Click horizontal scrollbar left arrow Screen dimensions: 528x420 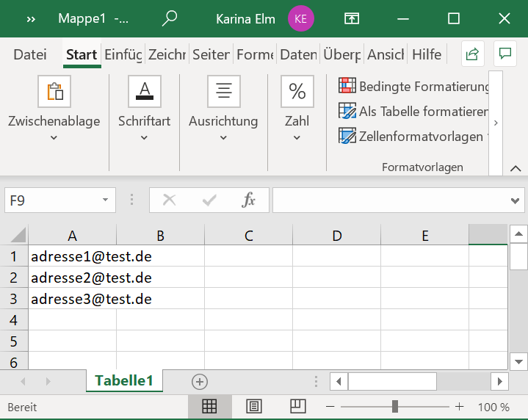[x=339, y=382]
